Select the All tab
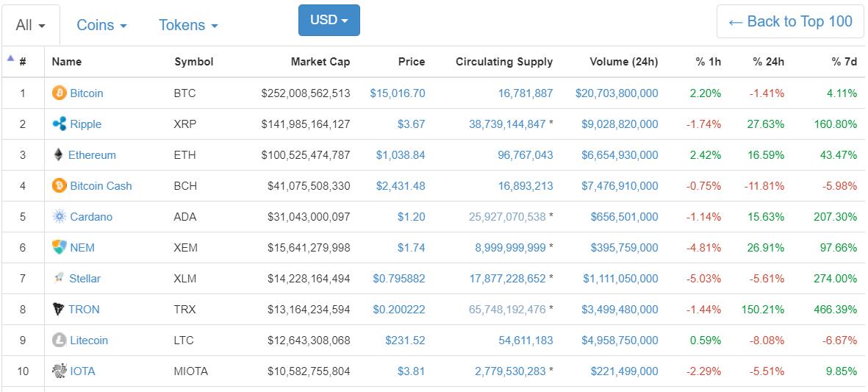Image resolution: width=868 pixels, height=392 pixels. pos(30,25)
